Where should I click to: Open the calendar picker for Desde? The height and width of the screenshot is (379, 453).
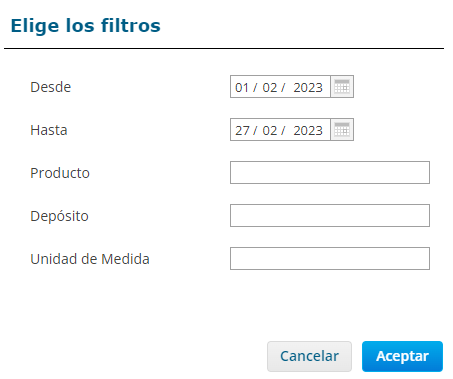click(342, 87)
